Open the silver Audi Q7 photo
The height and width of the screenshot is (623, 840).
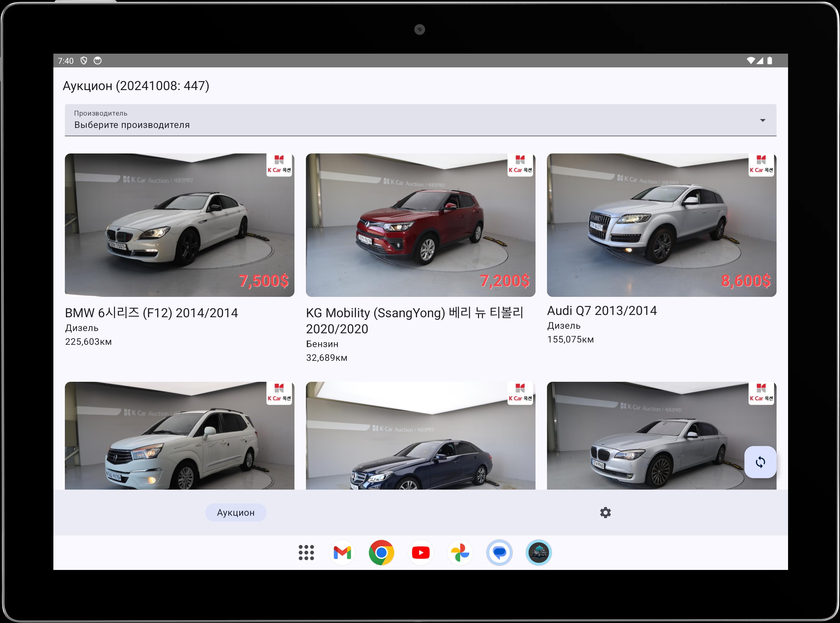pyautogui.click(x=661, y=225)
